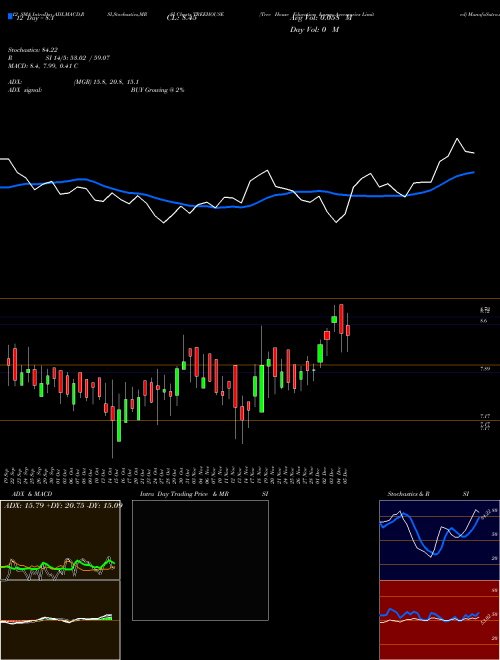Click the peak of the white price line
The width and height of the screenshot is (500, 660).
tap(457, 138)
